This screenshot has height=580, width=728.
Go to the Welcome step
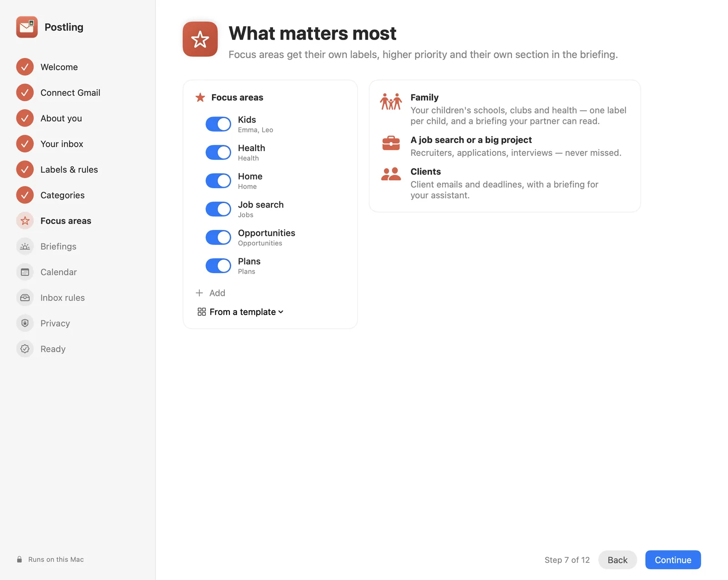tap(59, 67)
